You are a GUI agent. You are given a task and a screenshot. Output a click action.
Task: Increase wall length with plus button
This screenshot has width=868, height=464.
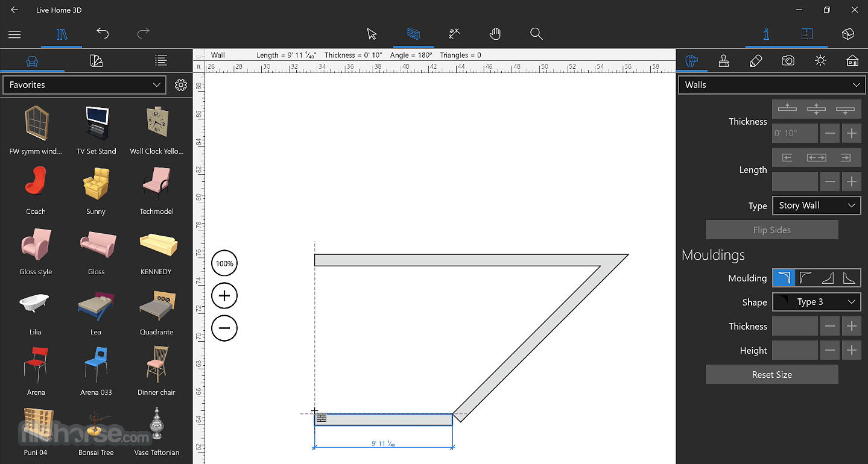(851, 181)
